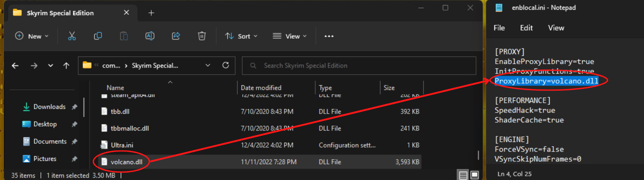Screen dimensions: 644x180
Task: Add a new Explorer tab
Action: [151, 13]
